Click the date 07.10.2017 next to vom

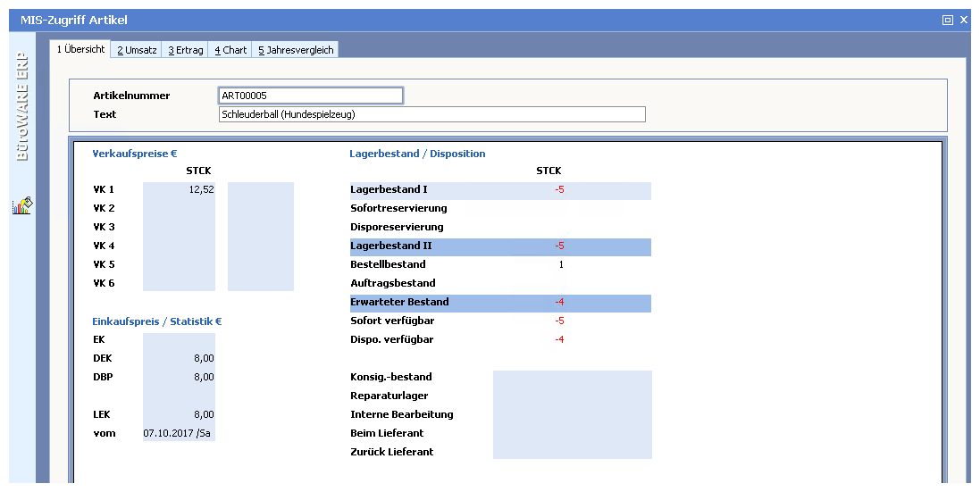pos(178,433)
